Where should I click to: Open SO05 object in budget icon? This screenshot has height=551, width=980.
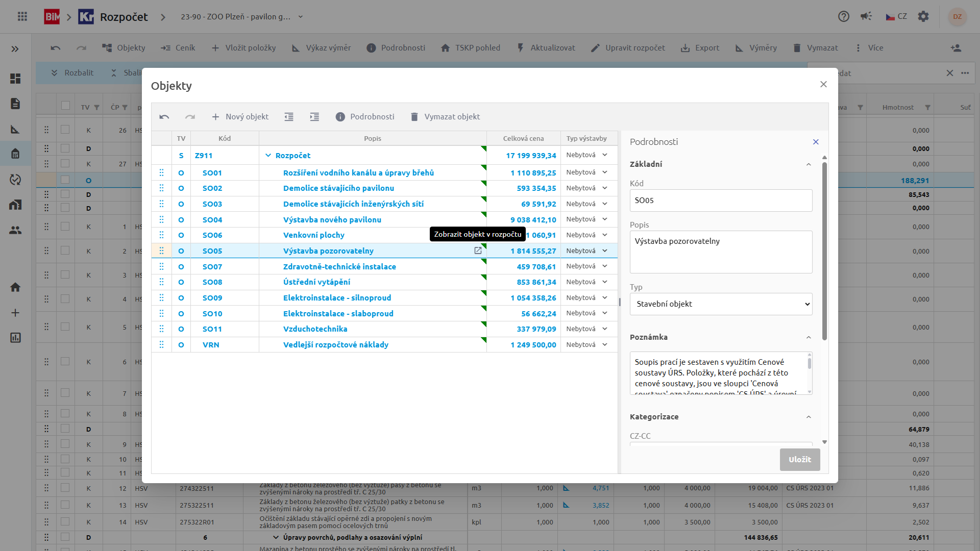point(478,251)
